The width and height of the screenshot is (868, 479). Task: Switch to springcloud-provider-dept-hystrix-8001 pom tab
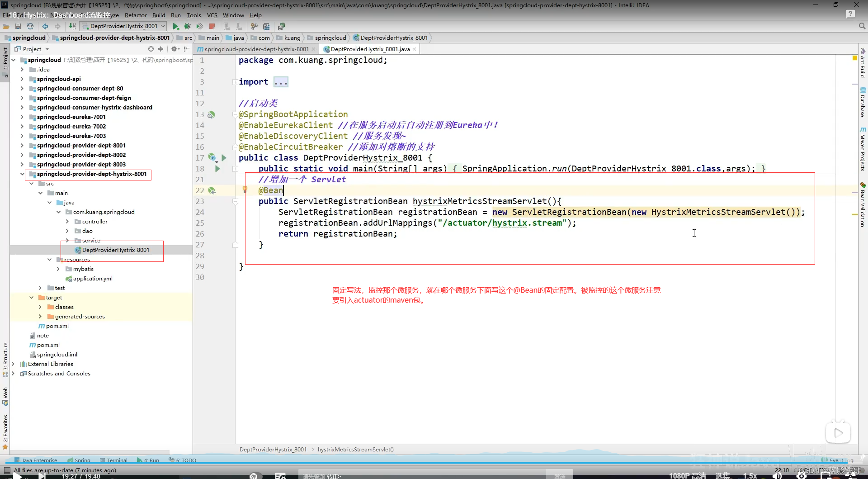coord(256,49)
